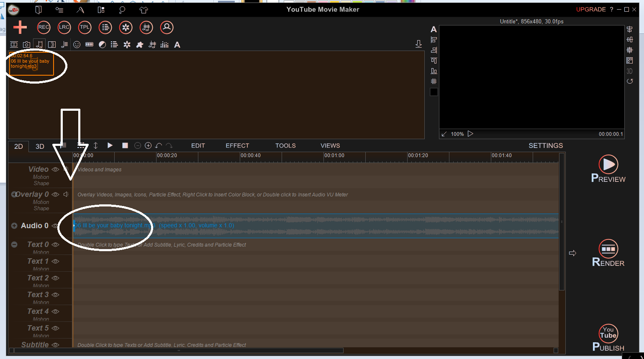This screenshot has height=359, width=644.
Task: Toggle Text 3 track visibility eye
Action: [x=55, y=295]
